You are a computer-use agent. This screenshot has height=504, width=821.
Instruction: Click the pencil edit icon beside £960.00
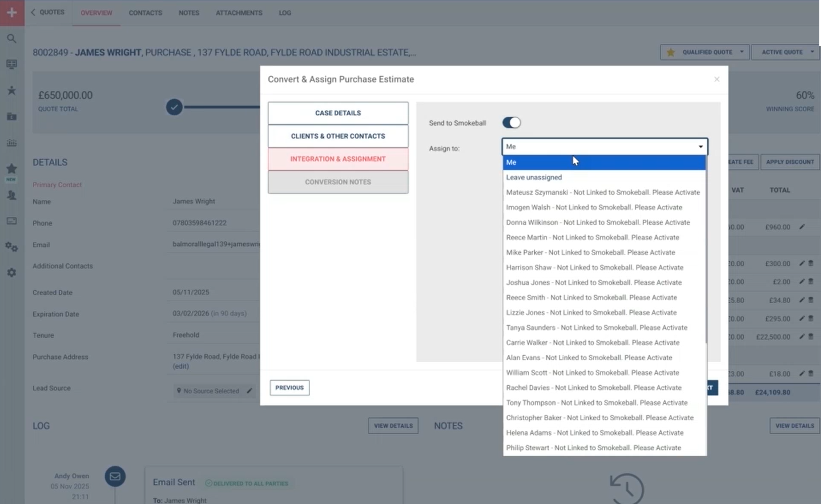pos(802,227)
